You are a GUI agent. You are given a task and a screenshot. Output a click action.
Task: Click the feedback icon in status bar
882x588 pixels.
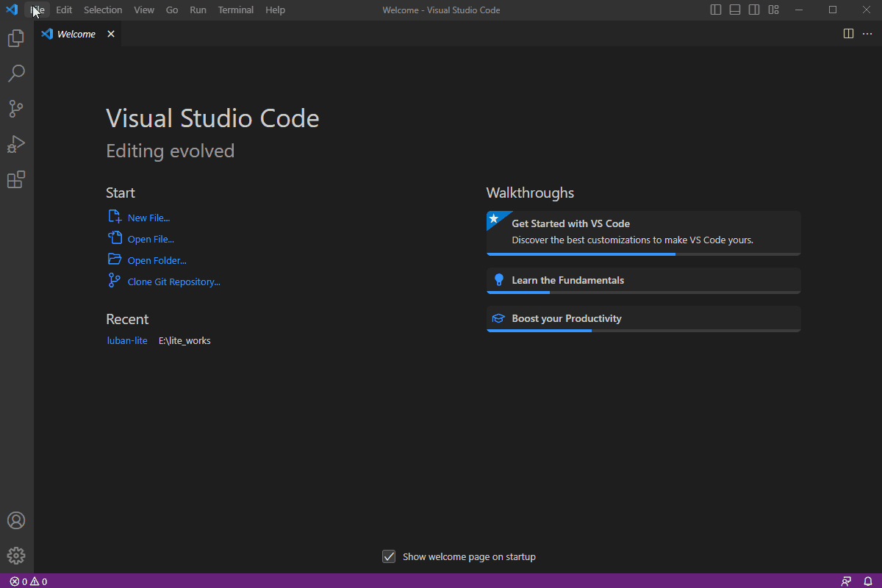click(847, 581)
